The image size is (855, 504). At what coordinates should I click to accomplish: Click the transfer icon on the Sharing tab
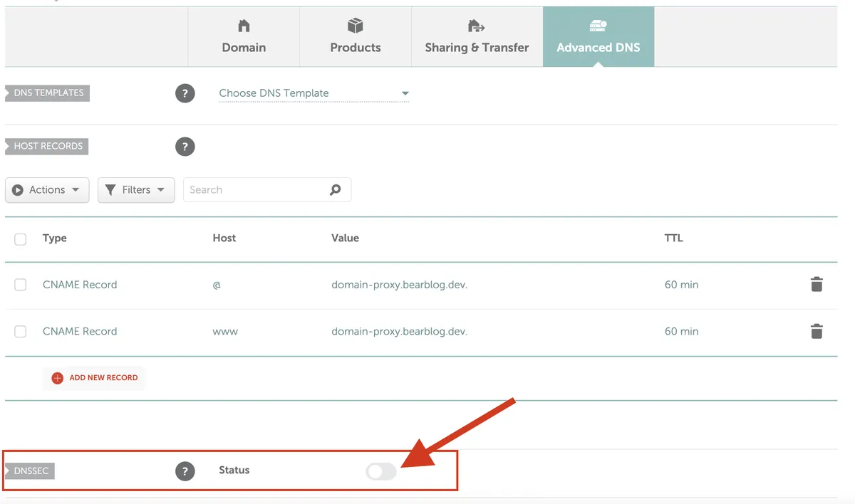tap(477, 26)
